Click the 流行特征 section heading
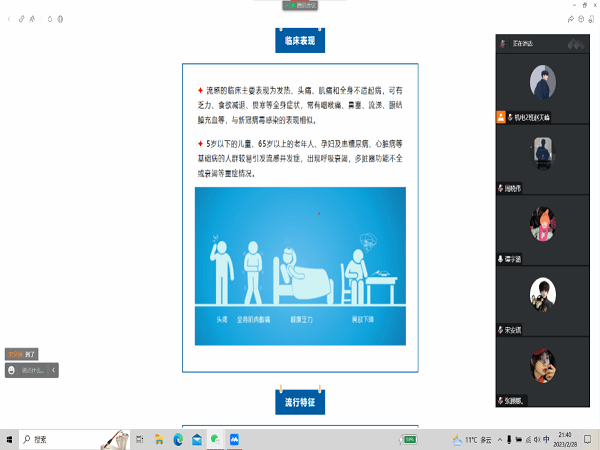Viewport: 600px width, 450px height. pos(299,402)
